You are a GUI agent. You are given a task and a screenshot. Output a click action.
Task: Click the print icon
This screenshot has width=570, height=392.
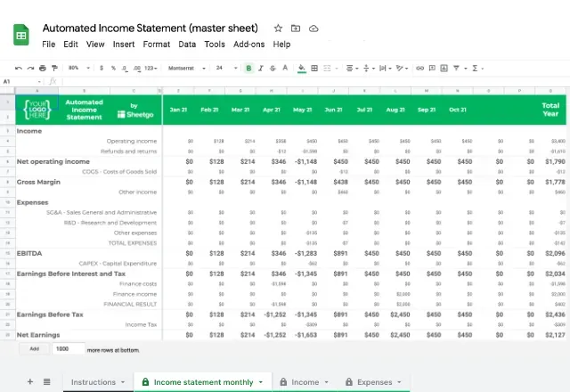[43, 68]
